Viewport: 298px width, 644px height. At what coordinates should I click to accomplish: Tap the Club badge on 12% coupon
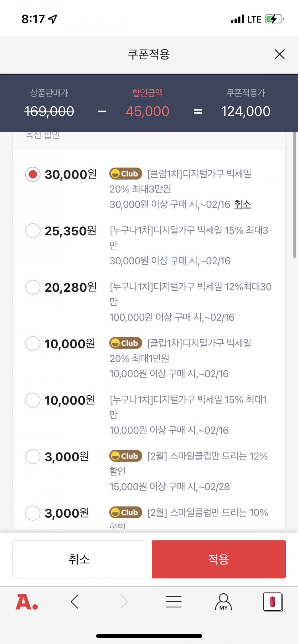pos(126,456)
